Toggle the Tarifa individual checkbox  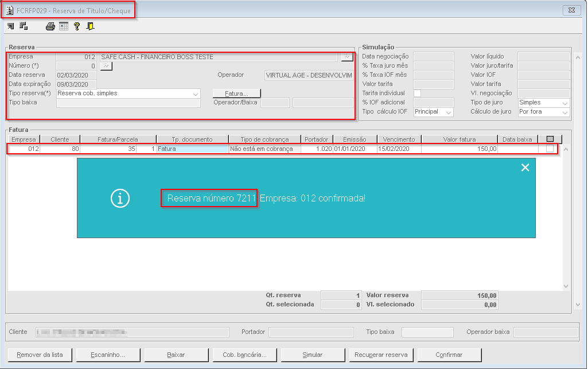tap(418, 93)
